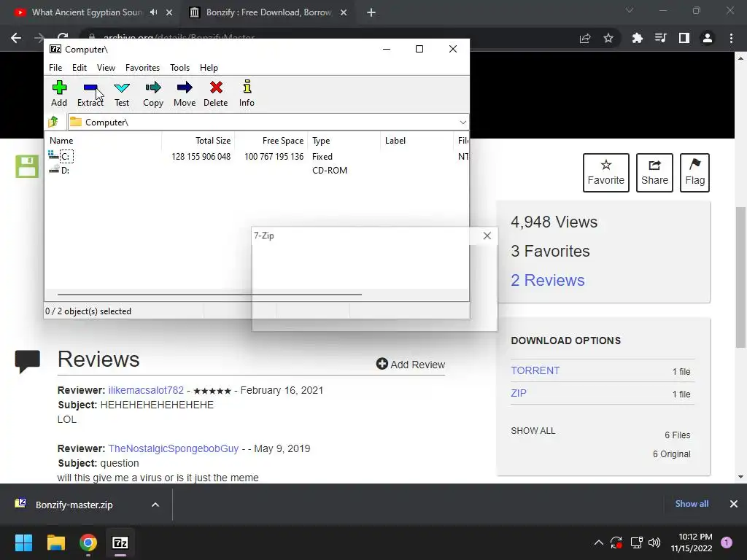Image resolution: width=747 pixels, height=560 pixels.
Task: Click the Add Review button
Action: click(x=411, y=365)
